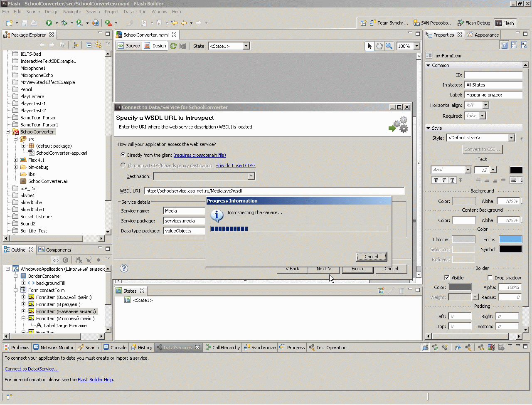Switch to the Network Monitor tab
Screen dimensions: 532x405
(x=53, y=348)
